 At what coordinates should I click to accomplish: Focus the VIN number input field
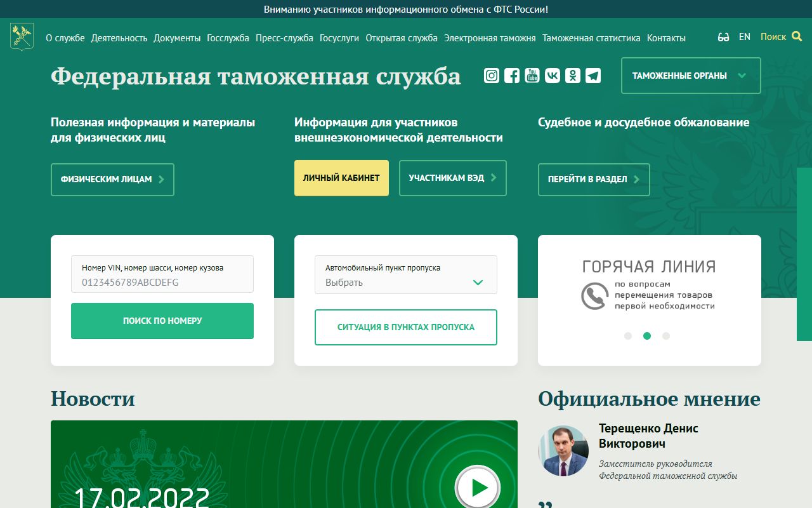(162, 274)
